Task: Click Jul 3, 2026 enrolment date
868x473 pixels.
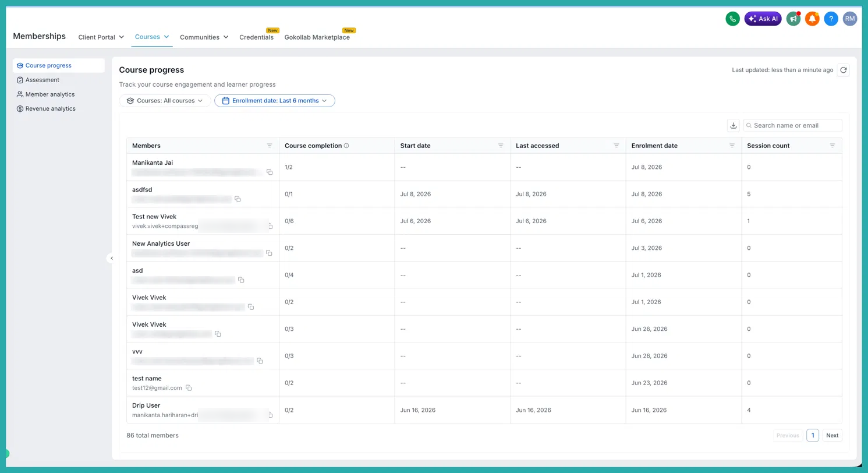Action: [x=647, y=248]
